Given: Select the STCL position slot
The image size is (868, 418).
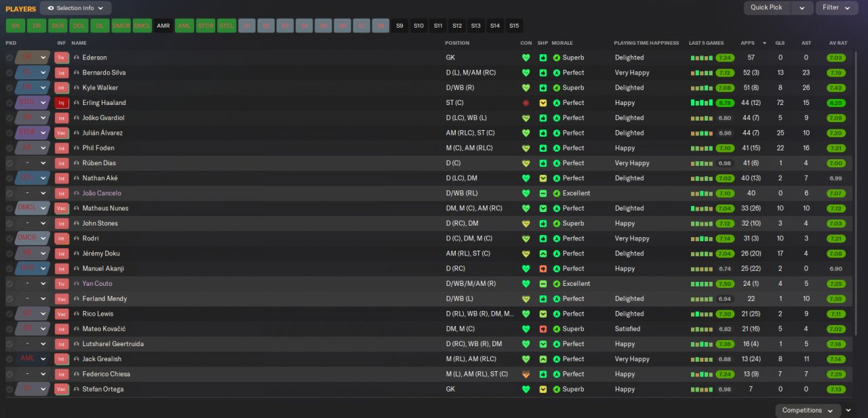Looking at the screenshot, I should 226,26.
